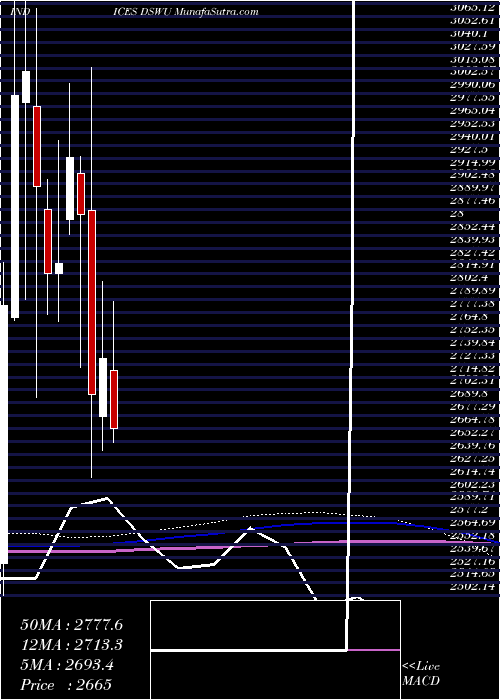Click the 2614.74 price axis label
Viewport: 500px width, 700px height.
[471, 473]
